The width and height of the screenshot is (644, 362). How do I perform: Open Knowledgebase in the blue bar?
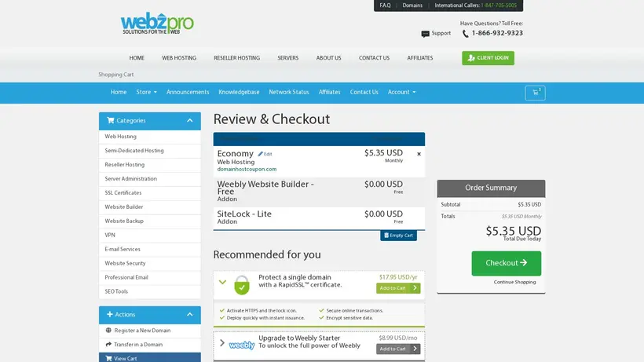239,92
